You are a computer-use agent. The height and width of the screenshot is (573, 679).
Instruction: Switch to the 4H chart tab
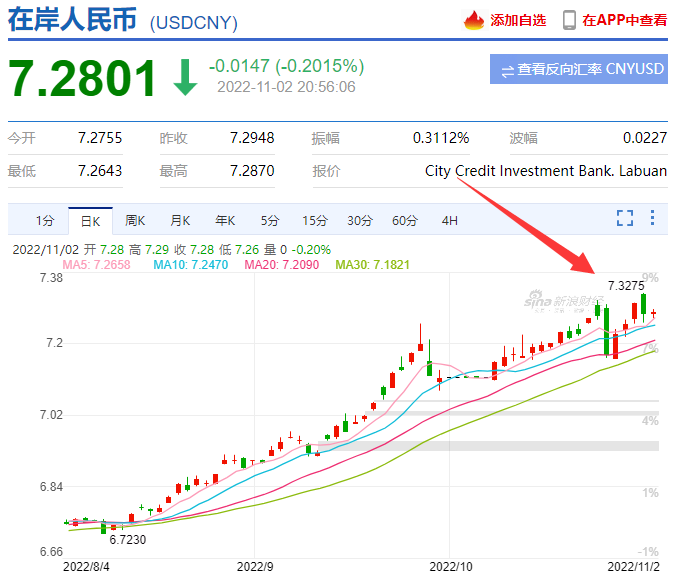click(x=449, y=220)
